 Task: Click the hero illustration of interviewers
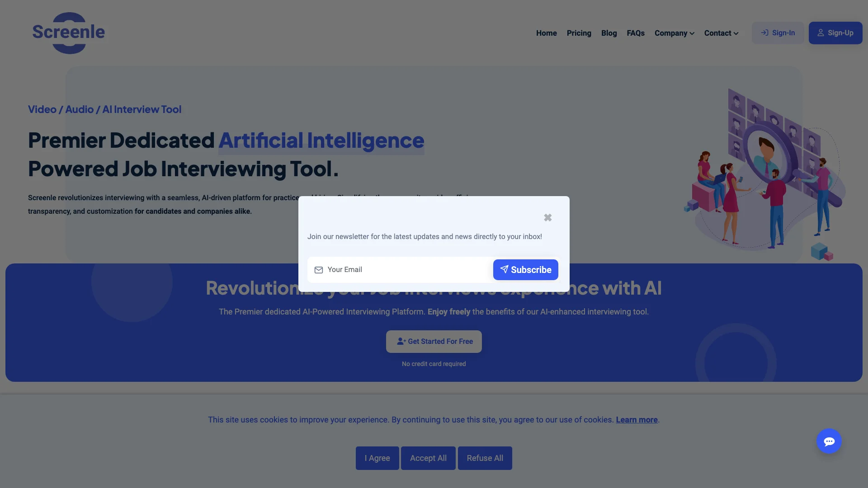[764, 174]
